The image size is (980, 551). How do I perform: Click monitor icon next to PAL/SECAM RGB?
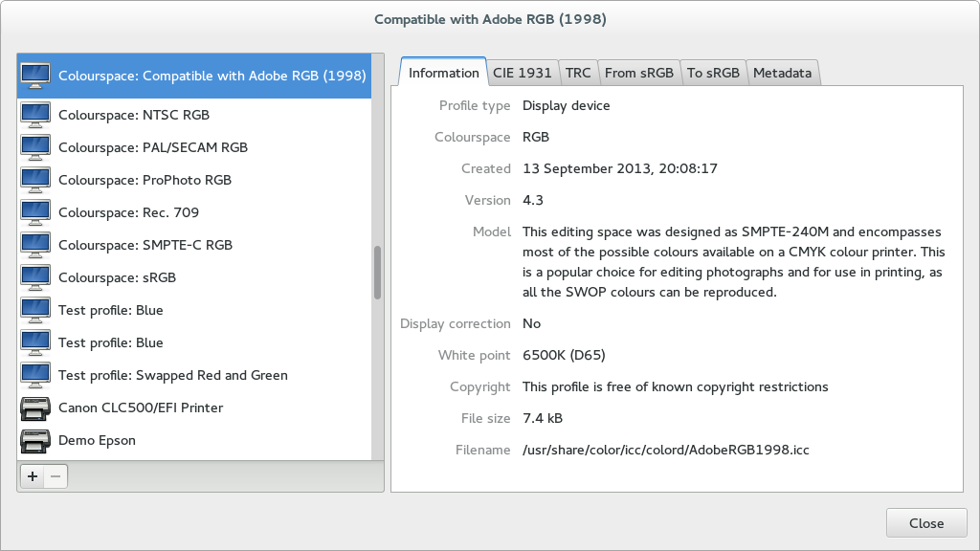(x=35, y=147)
